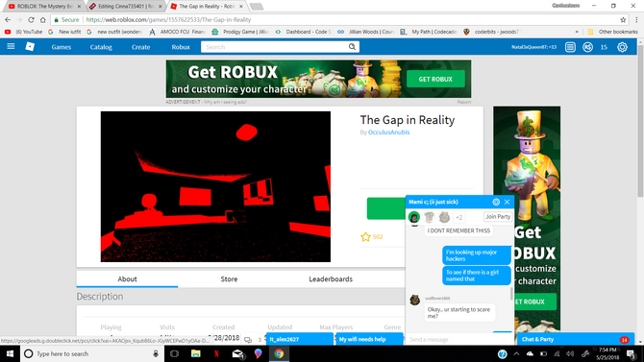This screenshot has height=362, width=644.
Task: Switch to the Editing Cinna735401 tab
Action: pos(125,7)
